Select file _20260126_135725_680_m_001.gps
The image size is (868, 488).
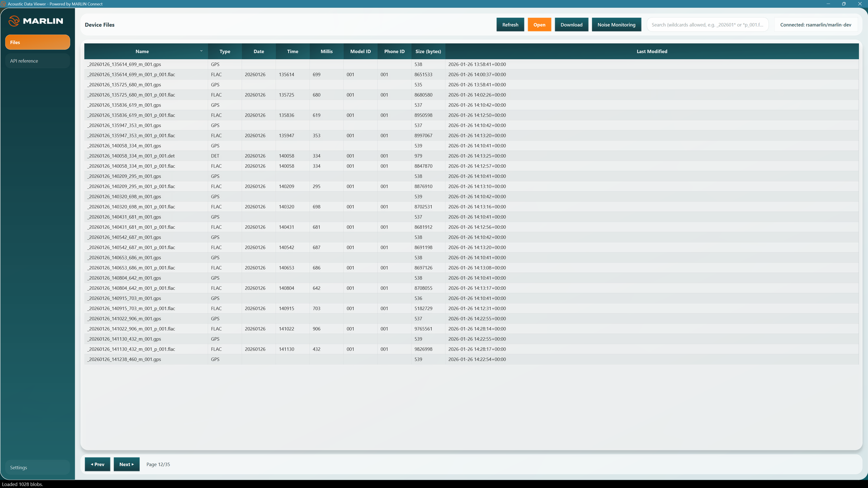point(124,85)
